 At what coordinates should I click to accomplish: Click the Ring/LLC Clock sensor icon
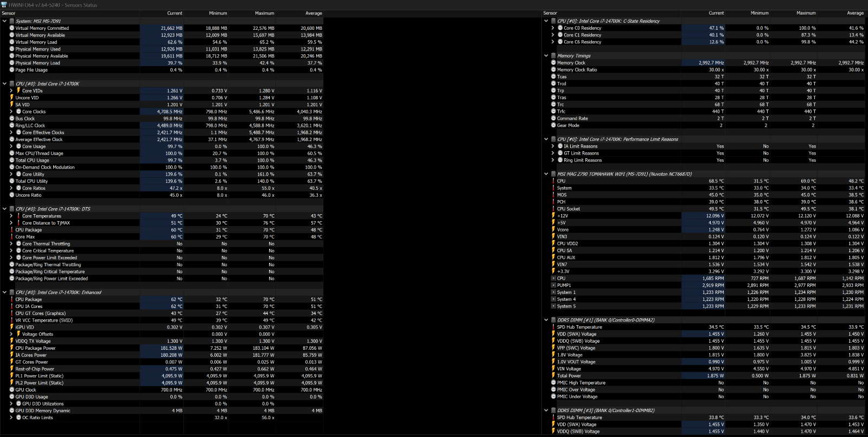pos(12,126)
